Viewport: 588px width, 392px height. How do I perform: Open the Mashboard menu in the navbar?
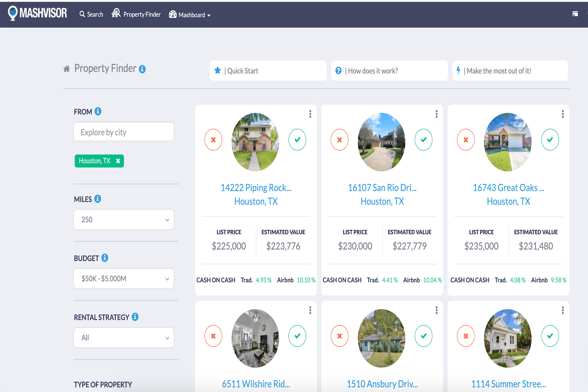(190, 15)
